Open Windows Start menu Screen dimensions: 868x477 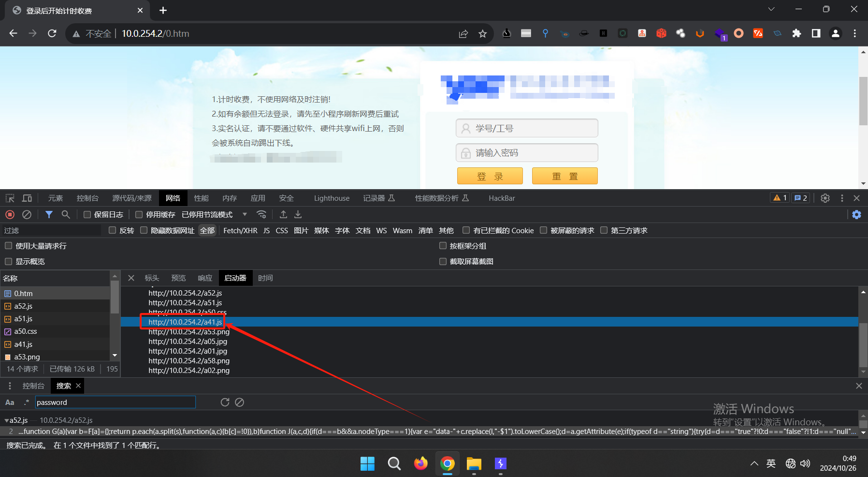(367, 463)
